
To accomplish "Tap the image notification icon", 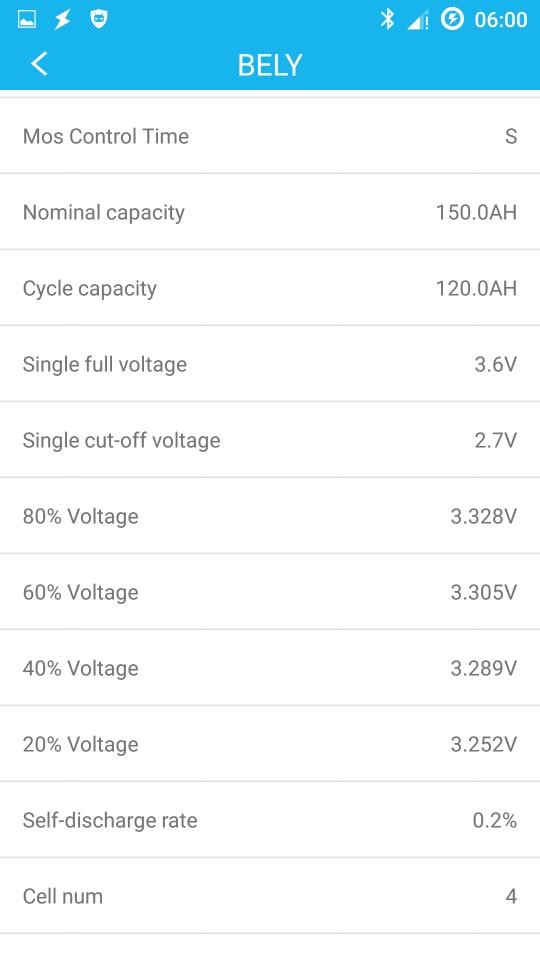I will (27, 20).
